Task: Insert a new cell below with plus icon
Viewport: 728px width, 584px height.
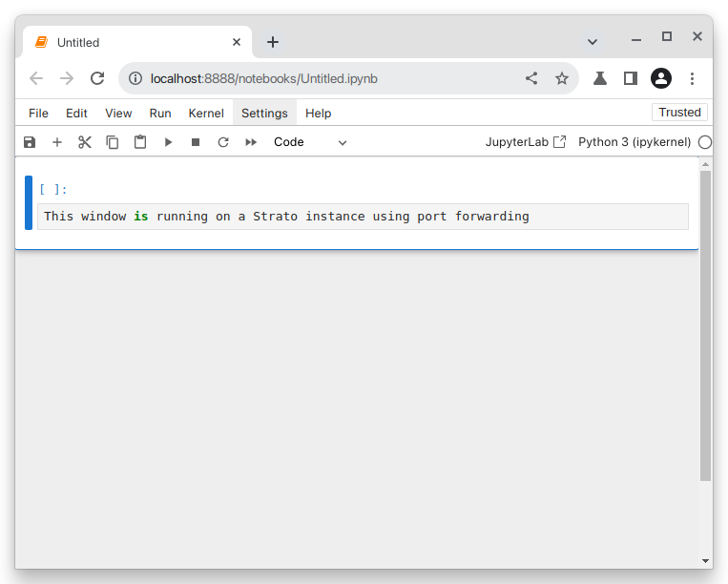Action: [x=57, y=142]
